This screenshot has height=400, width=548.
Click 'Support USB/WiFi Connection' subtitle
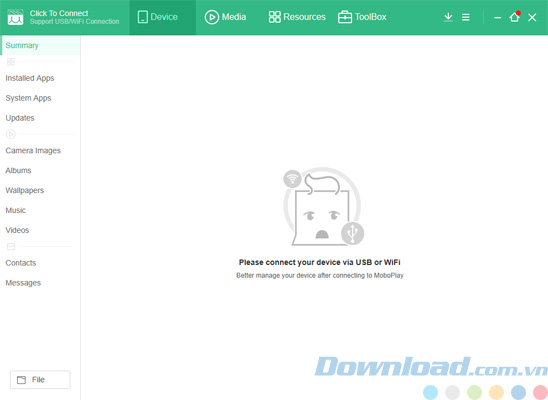(74, 22)
